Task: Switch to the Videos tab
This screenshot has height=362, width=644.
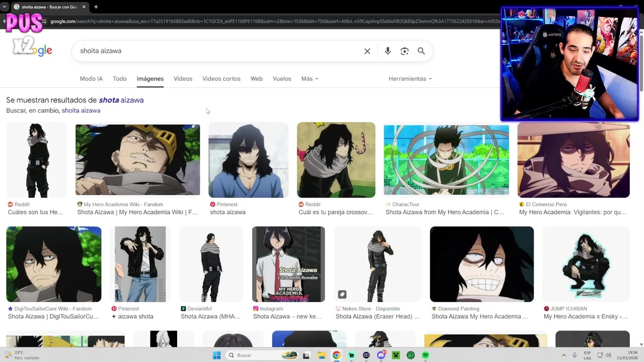Action: click(183, 78)
